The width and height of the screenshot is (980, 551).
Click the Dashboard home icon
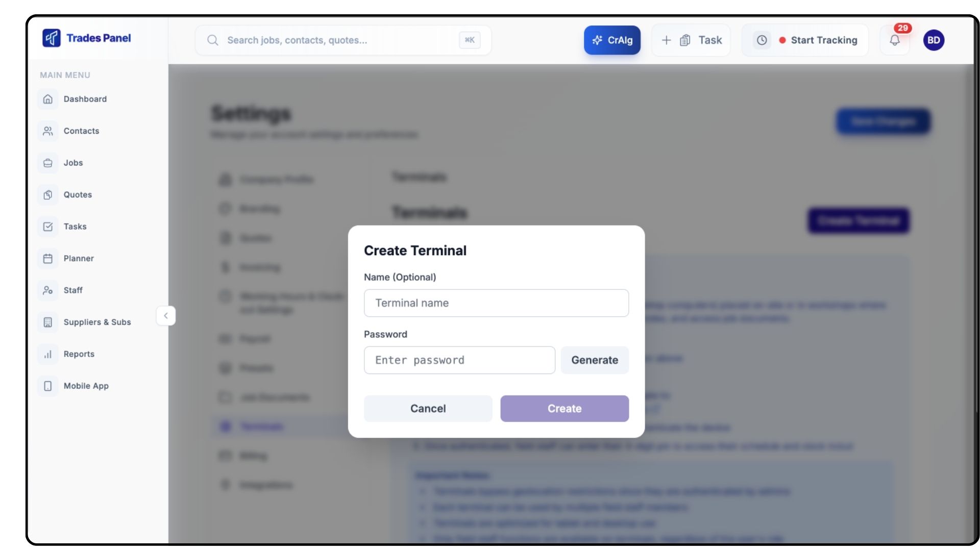point(48,99)
